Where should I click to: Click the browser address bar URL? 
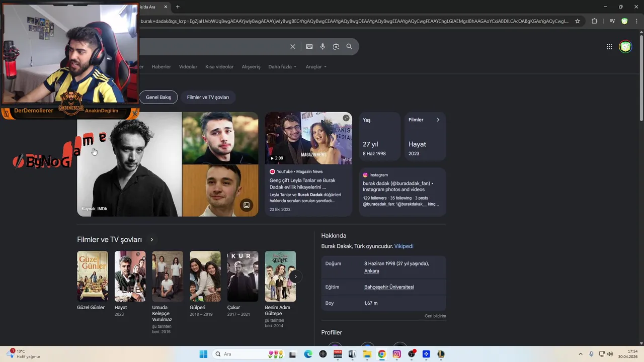[x=354, y=21]
